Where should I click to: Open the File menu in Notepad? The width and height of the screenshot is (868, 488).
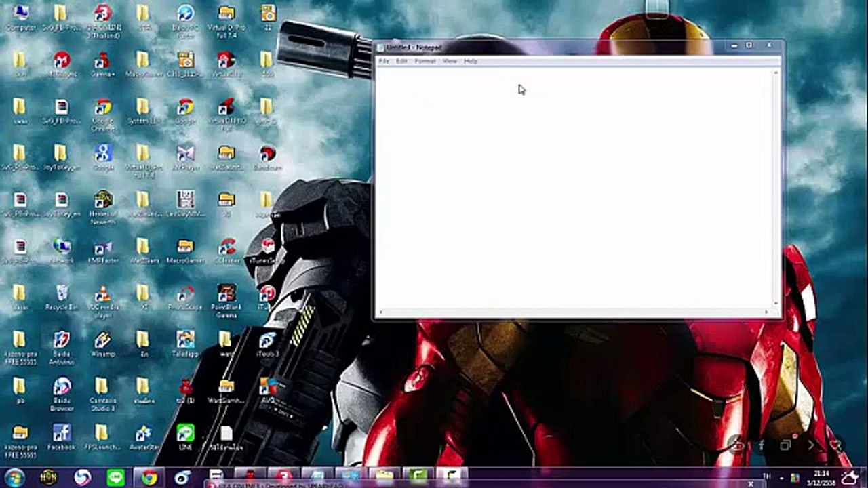coord(384,61)
